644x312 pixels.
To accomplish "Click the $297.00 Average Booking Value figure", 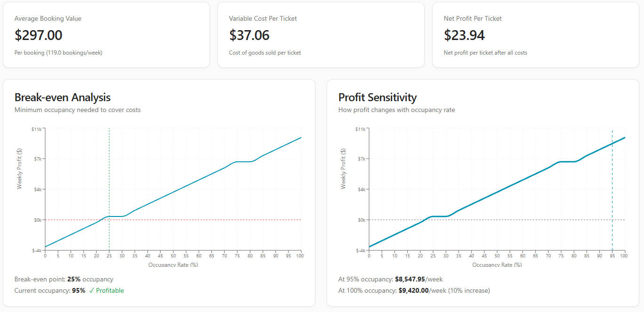I will [39, 35].
